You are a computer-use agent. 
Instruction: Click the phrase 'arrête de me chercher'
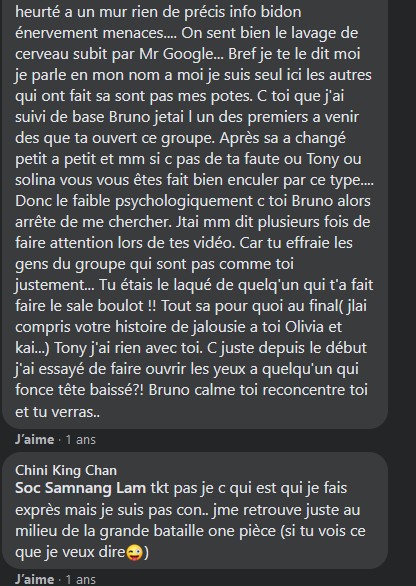(x=94, y=222)
